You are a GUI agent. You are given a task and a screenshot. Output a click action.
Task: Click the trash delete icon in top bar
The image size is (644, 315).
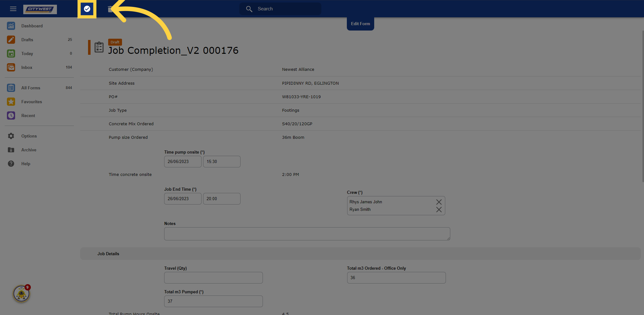[x=110, y=9]
